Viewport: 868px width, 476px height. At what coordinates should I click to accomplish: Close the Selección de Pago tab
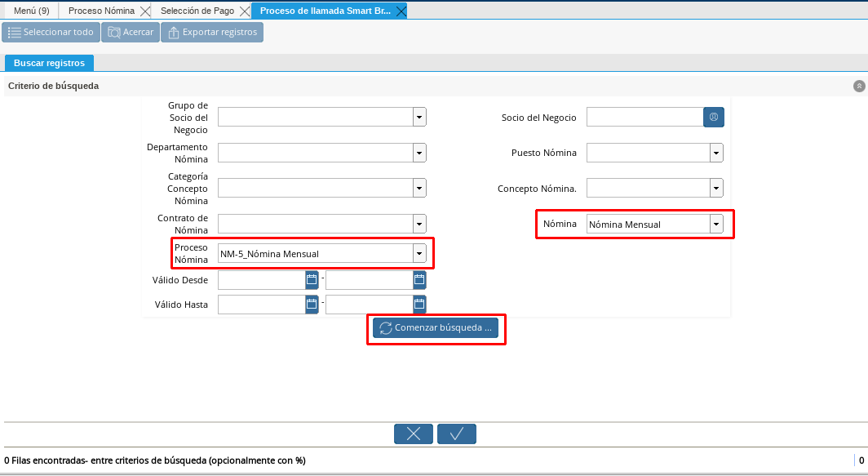(245, 11)
